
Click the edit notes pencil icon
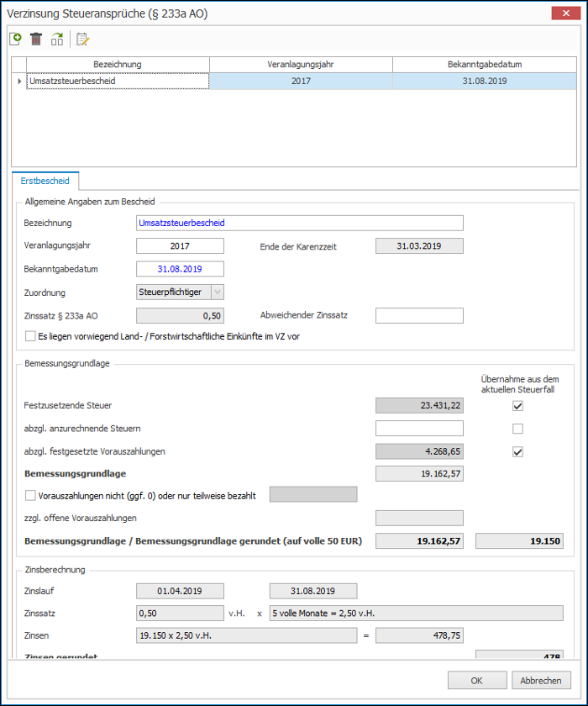[x=83, y=40]
